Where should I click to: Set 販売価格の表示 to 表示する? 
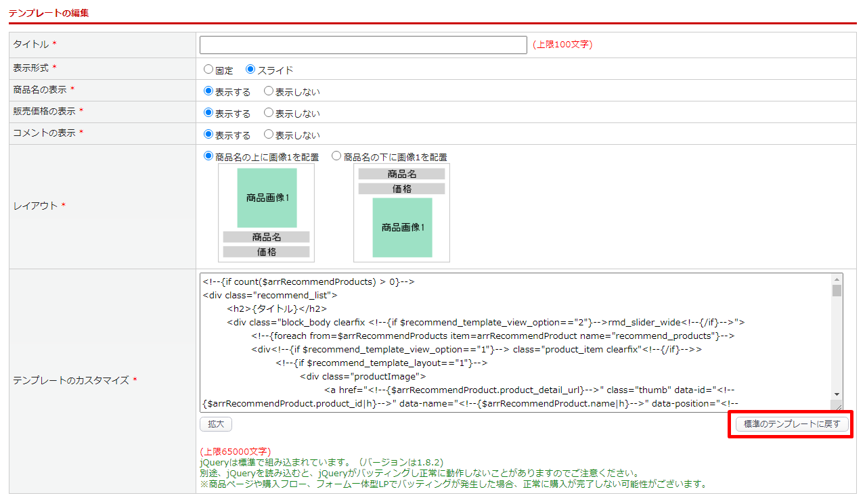coord(208,113)
